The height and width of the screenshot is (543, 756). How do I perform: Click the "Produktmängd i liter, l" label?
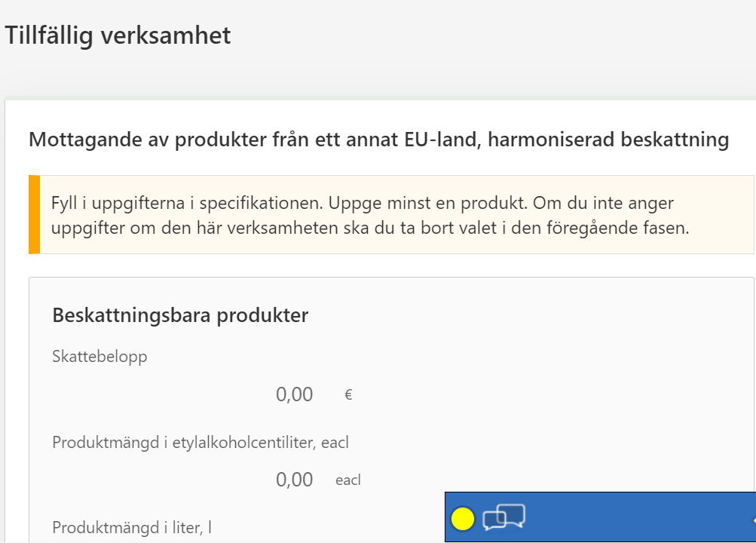(x=132, y=528)
